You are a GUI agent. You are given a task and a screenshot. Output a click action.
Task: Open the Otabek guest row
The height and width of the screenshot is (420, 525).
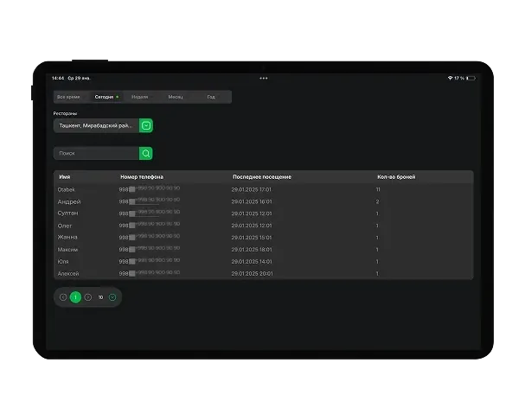click(x=264, y=189)
